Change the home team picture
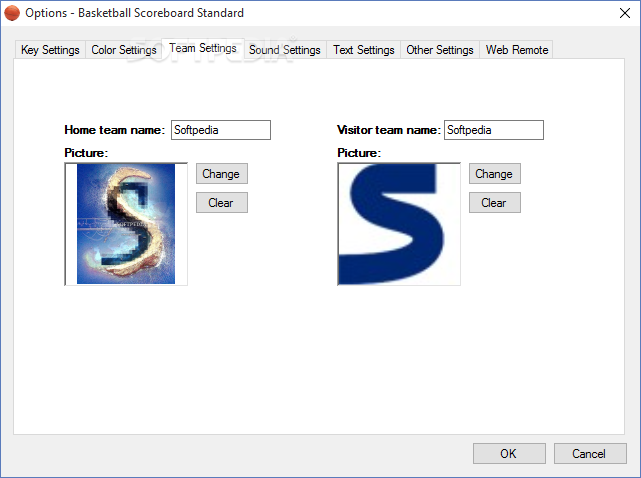The height and width of the screenshot is (478, 641). coord(222,174)
